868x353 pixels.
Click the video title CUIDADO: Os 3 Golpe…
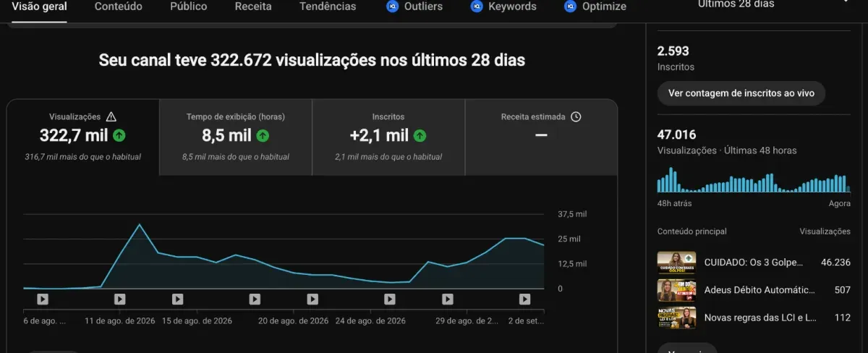tap(754, 262)
